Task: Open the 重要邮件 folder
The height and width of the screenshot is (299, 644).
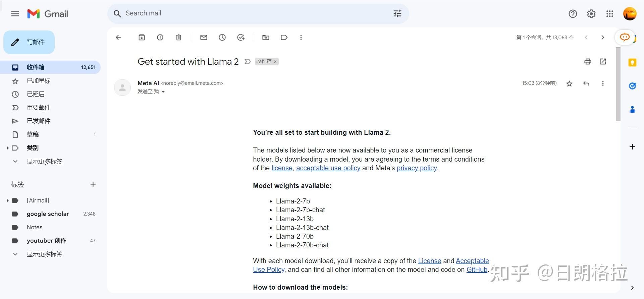Action: pos(50,108)
